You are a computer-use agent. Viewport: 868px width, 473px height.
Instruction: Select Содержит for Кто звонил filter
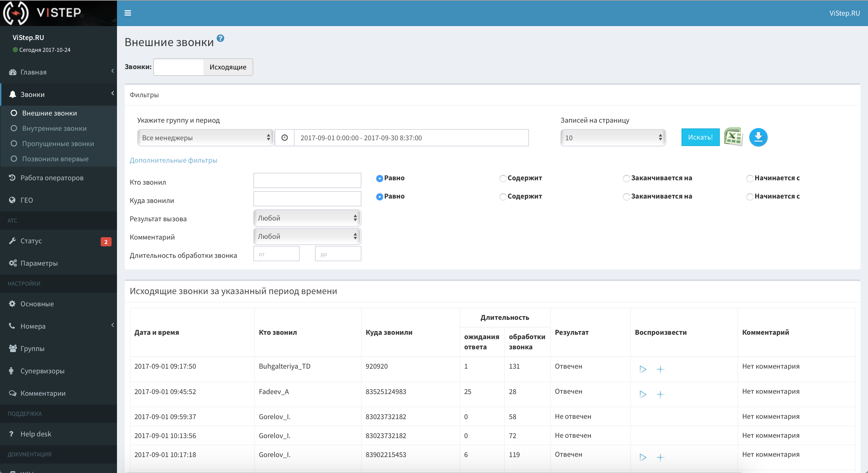502,178
